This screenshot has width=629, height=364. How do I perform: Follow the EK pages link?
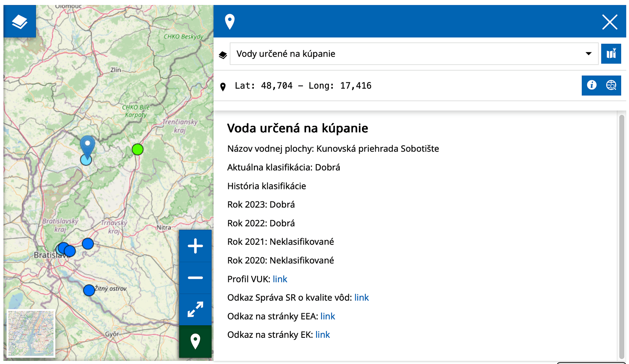pyautogui.click(x=323, y=335)
